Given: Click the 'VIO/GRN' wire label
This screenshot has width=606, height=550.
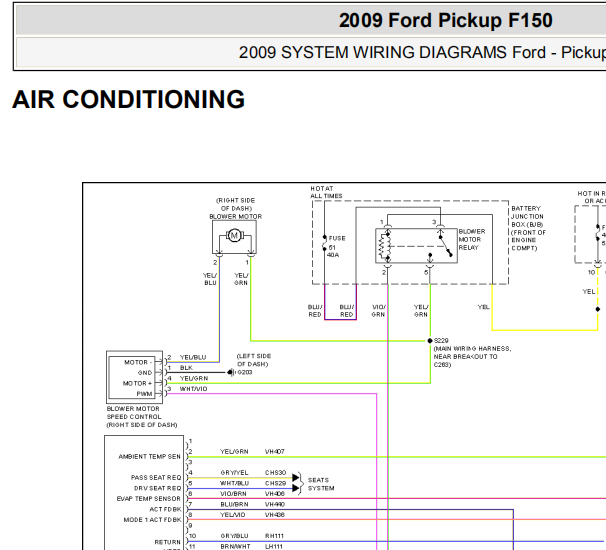Looking at the screenshot, I should [x=378, y=311].
